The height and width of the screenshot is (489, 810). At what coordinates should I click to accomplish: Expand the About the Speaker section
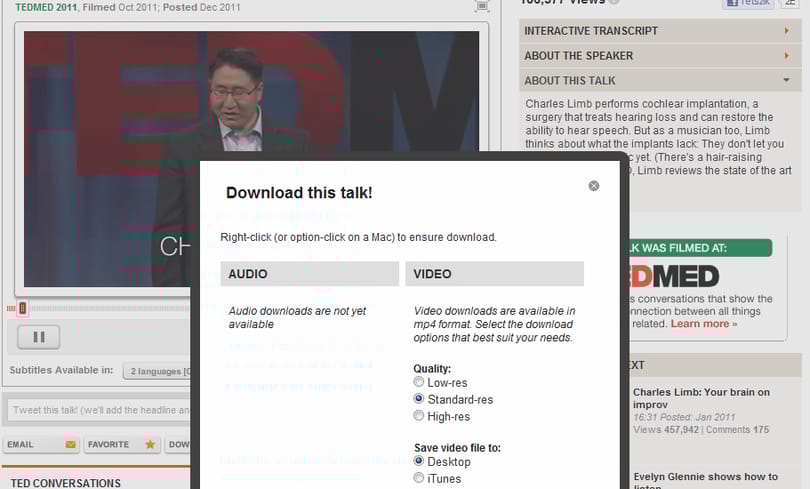[660, 56]
